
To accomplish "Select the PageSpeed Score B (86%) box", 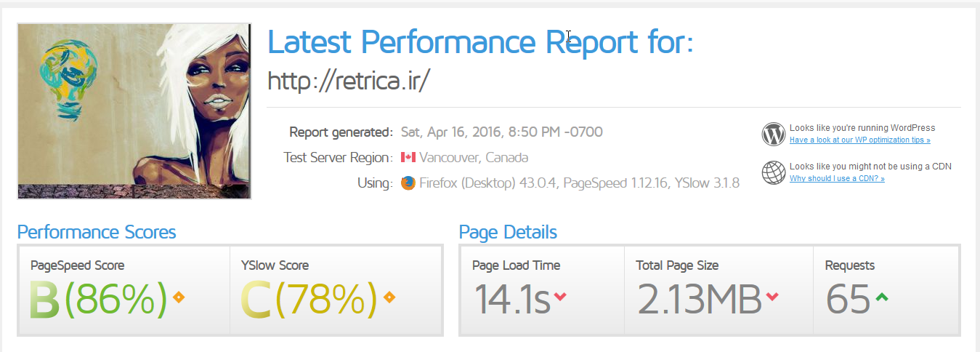I will [124, 290].
